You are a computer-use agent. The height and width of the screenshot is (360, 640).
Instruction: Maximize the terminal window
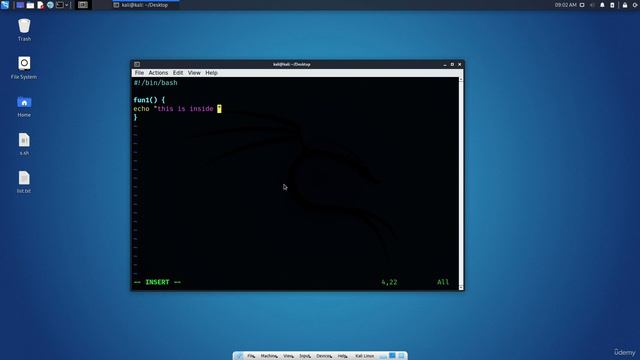[452, 64]
